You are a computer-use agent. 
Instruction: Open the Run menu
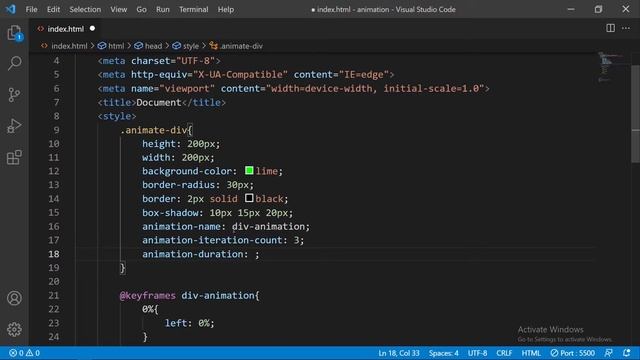click(162, 9)
